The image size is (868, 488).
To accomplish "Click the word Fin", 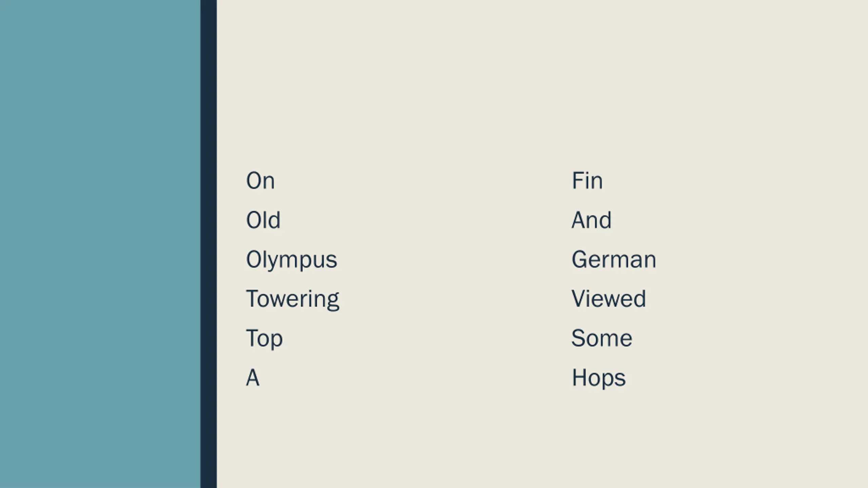I will pyautogui.click(x=587, y=180).
